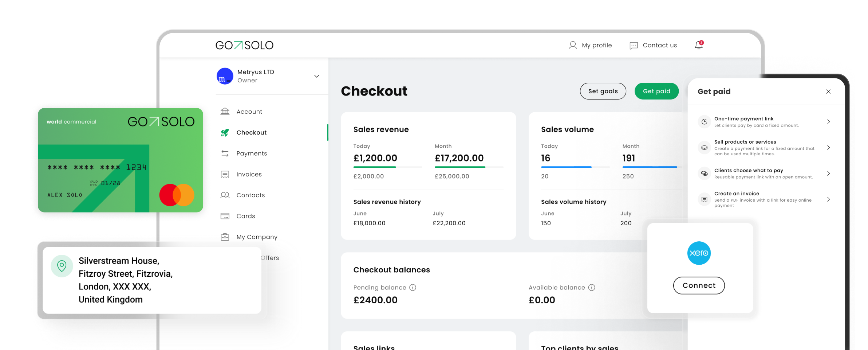Viewport: 868px width, 350px height.
Task: Expand the Metryus LTD company switcher chevron
Action: 317,76
